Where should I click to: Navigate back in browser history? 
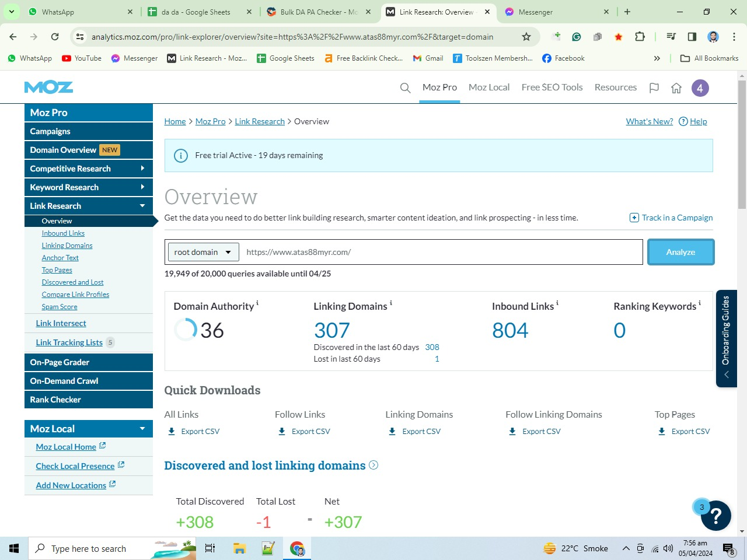13,37
